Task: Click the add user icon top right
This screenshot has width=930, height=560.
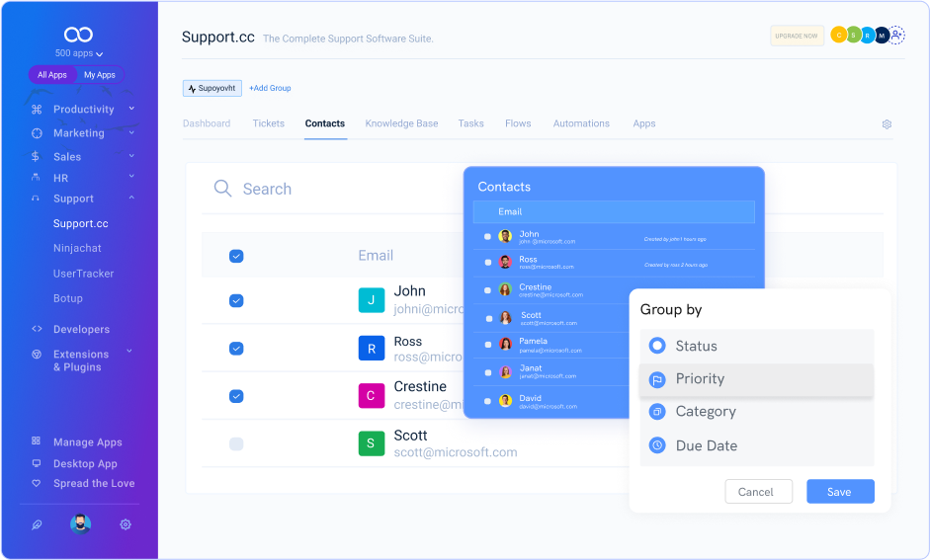Action: 896,36
